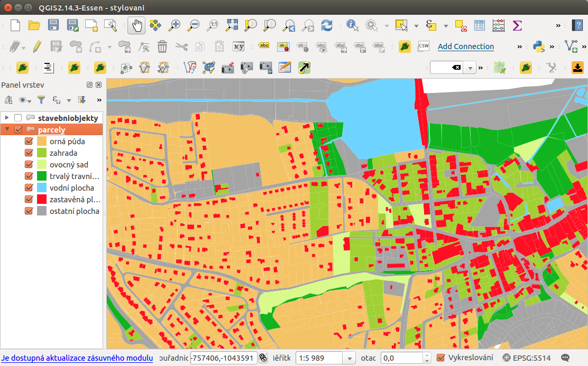Collapse the parcely layer tree
588x366 pixels.
click(7, 129)
